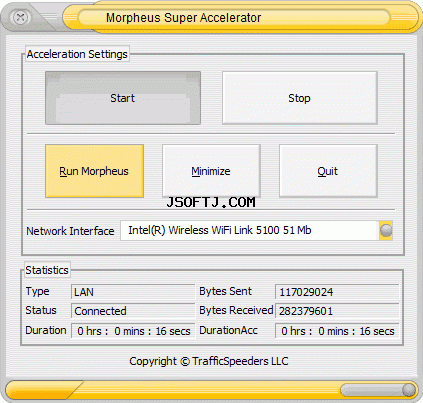Launch Morpheus with Run Morpheus button

coord(94,171)
